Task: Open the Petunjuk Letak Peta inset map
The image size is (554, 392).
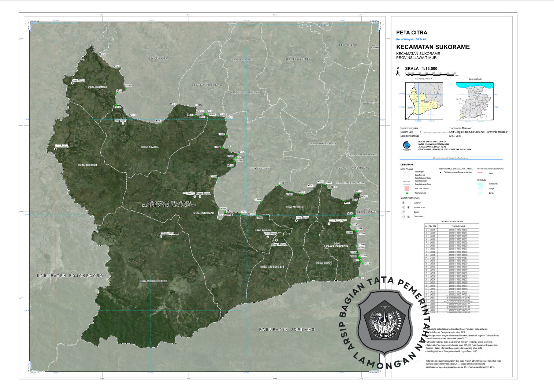Action: 424,101
